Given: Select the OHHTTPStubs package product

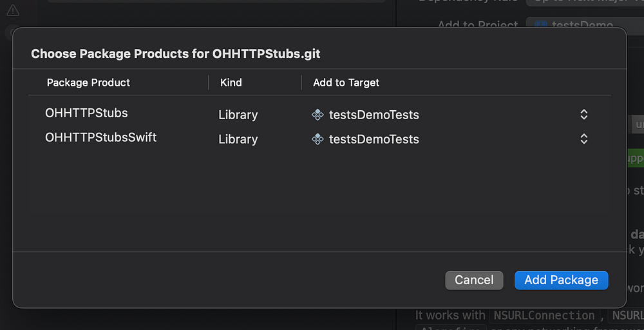Looking at the screenshot, I should click(x=86, y=113).
